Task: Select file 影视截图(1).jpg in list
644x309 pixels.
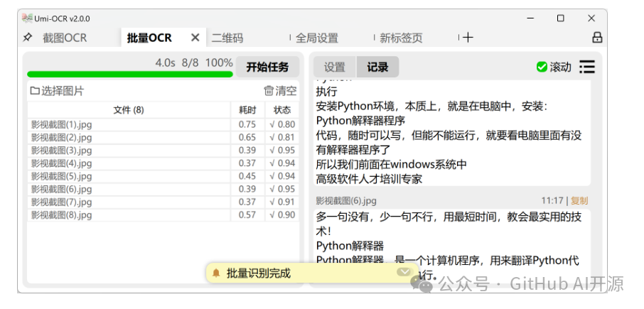Action: click(x=129, y=124)
